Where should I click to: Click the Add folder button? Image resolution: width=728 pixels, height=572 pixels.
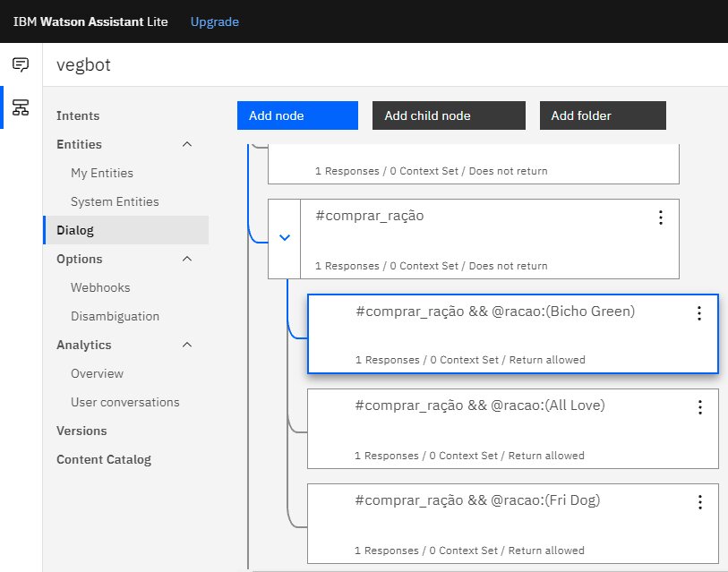point(602,115)
